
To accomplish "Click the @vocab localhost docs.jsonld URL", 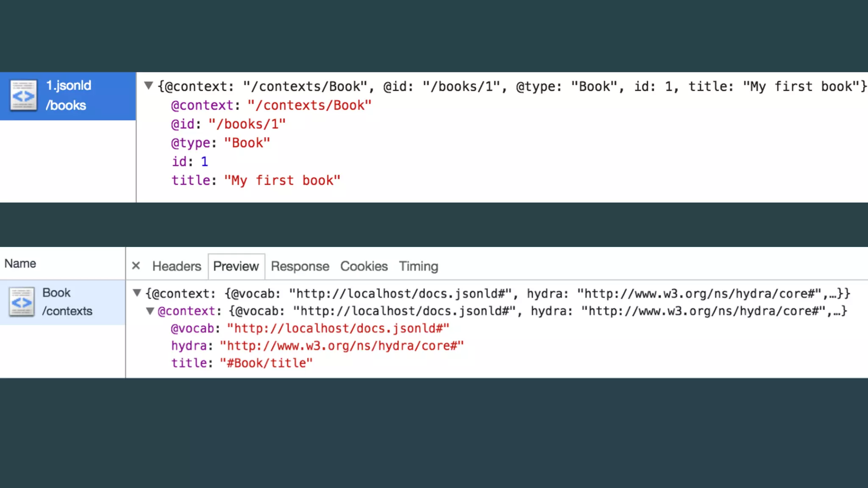I will tap(338, 328).
